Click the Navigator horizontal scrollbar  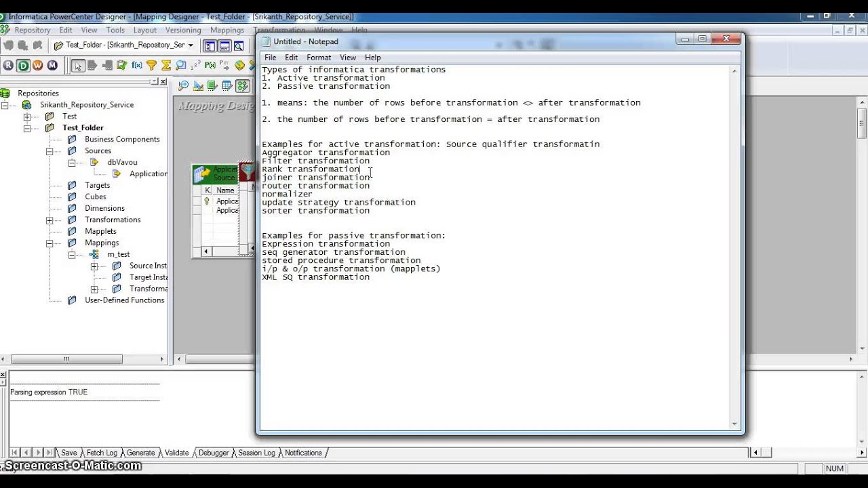[84, 359]
